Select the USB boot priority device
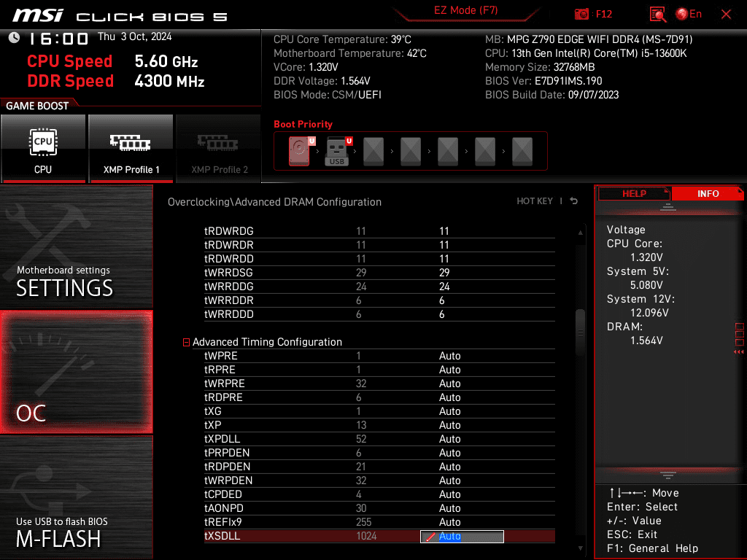747x560 pixels. click(337, 151)
